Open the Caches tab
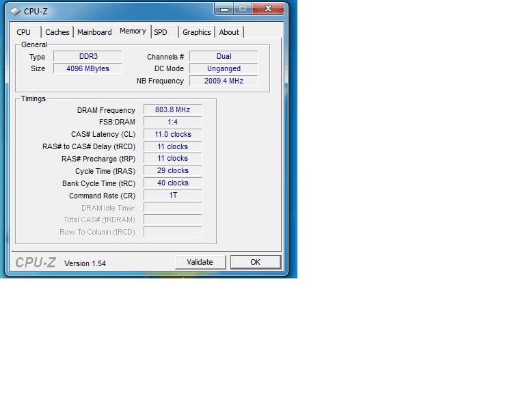Image resolution: width=525 pixels, height=420 pixels. [57, 32]
